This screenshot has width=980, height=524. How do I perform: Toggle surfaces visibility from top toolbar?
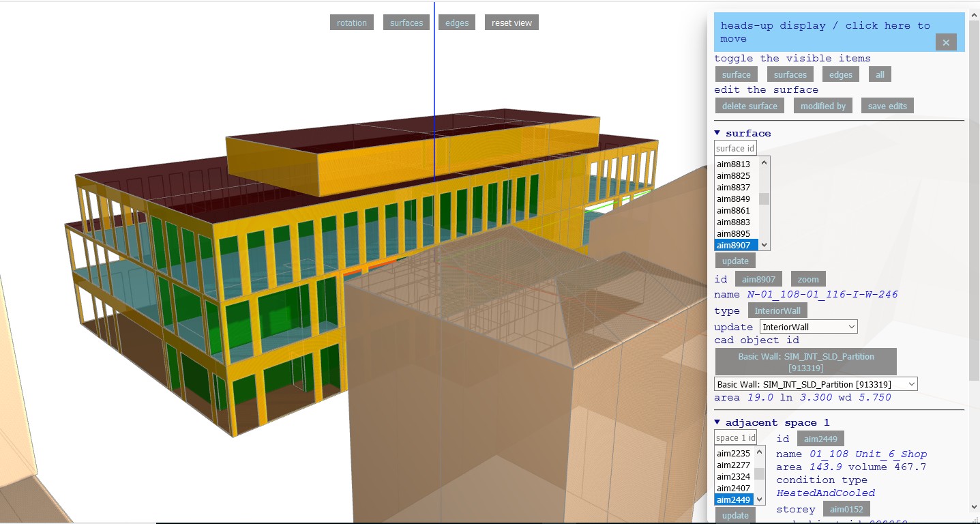coord(406,23)
